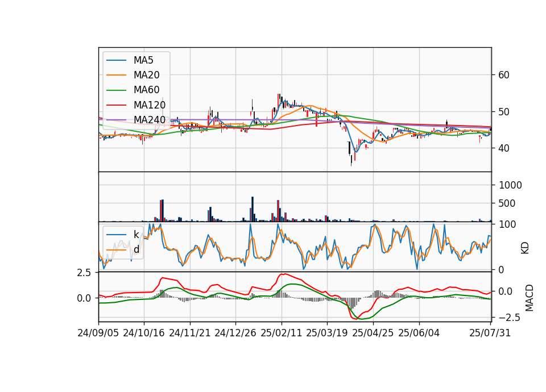
Task: Click the 25/07/31 date axis label
Action: pyautogui.click(x=490, y=333)
